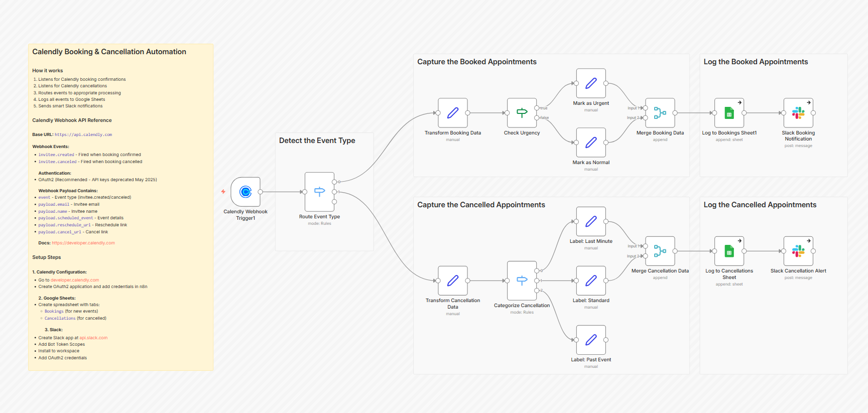Click the Cancellations tab name in notes
This screenshot has width=868, height=413.
(x=60, y=318)
